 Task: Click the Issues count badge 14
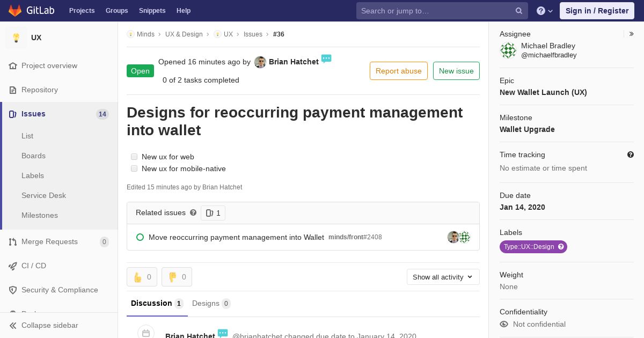tap(103, 114)
